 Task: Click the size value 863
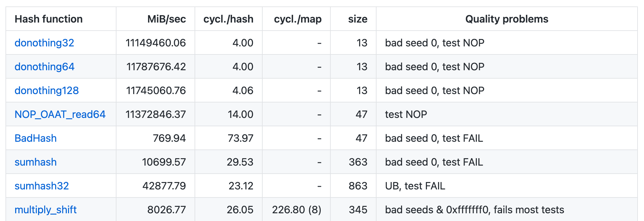coord(358,186)
